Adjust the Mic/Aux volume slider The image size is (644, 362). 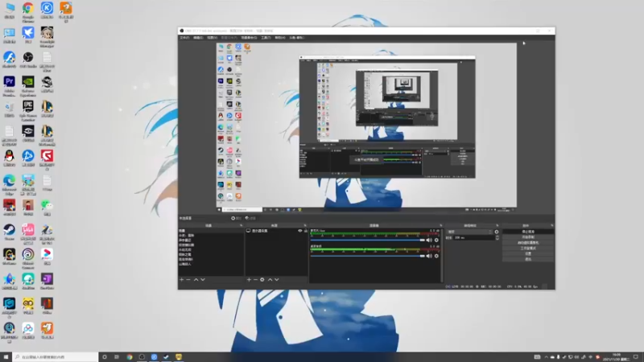point(368,240)
